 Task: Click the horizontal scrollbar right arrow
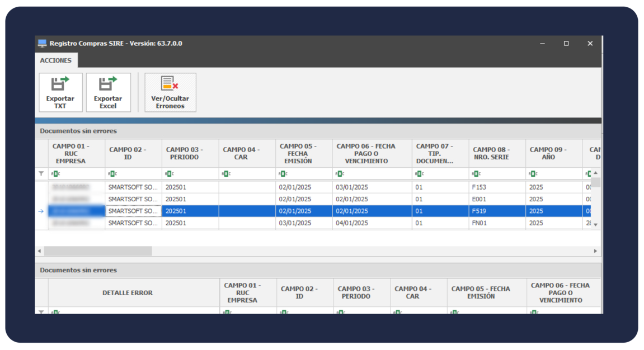coord(595,252)
